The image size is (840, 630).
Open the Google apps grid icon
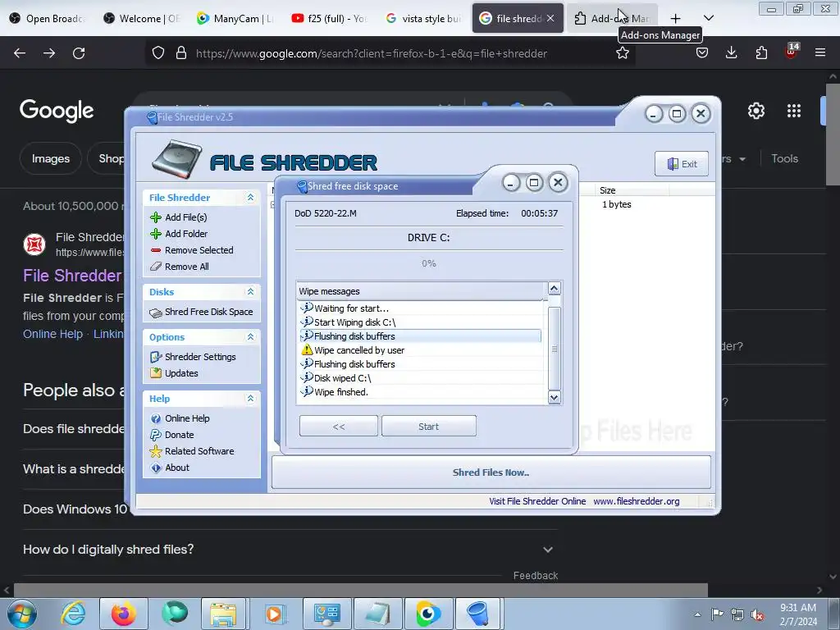794,111
